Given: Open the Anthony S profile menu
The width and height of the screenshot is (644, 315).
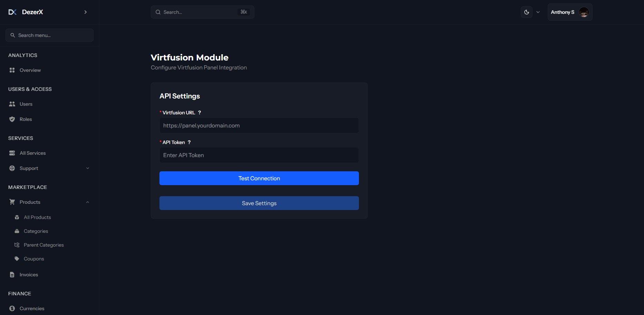Looking at the screenshot, I should [x=570, y=12].
